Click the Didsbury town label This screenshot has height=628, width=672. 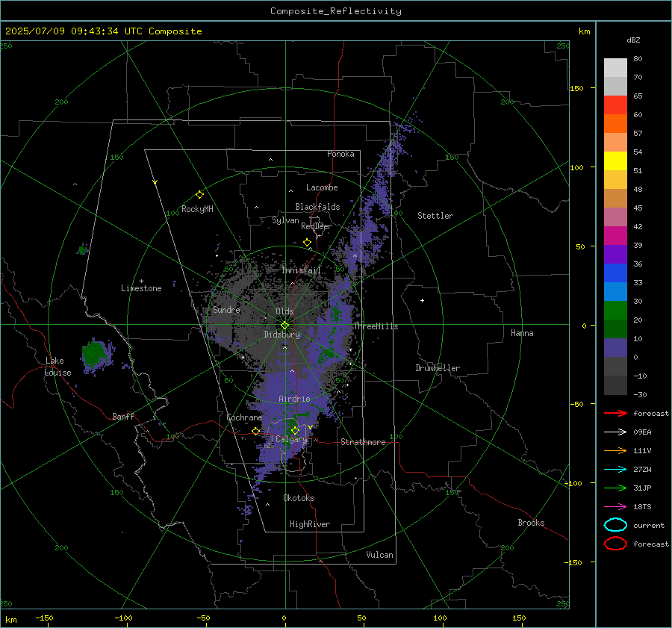(282, 335)
